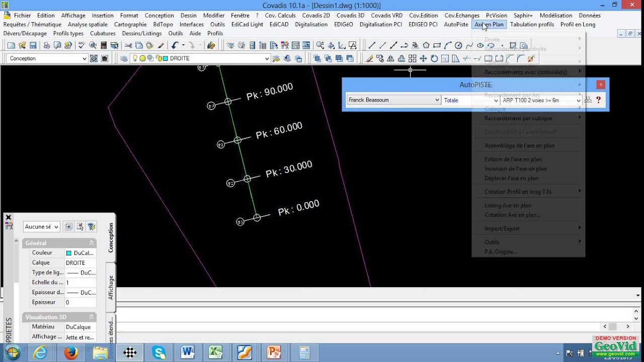
Task: Select Assemblage de l'axe en plan
Action: 519,146
